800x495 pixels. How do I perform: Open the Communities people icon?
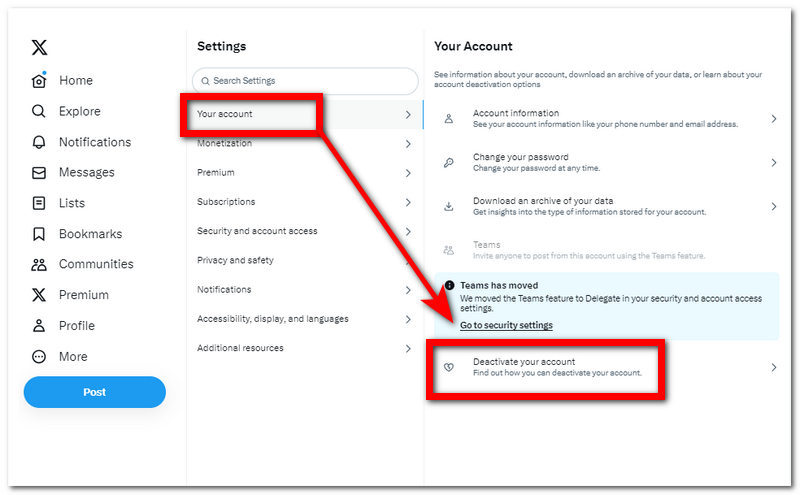pyautogui.click(x=39, y=265)
